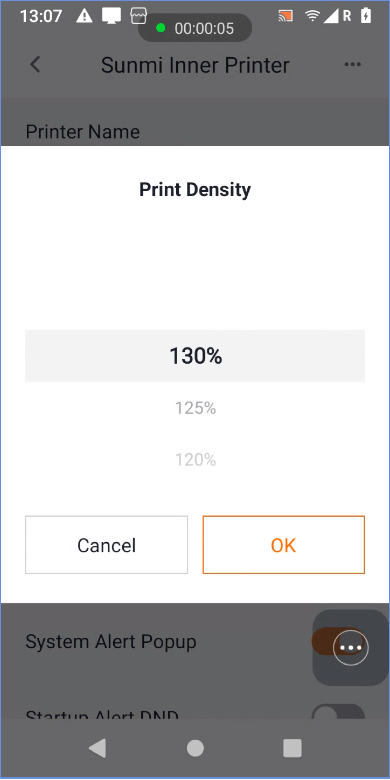Open the three-dot overflow menu in header
390x780 pixels.
point(353,64)
